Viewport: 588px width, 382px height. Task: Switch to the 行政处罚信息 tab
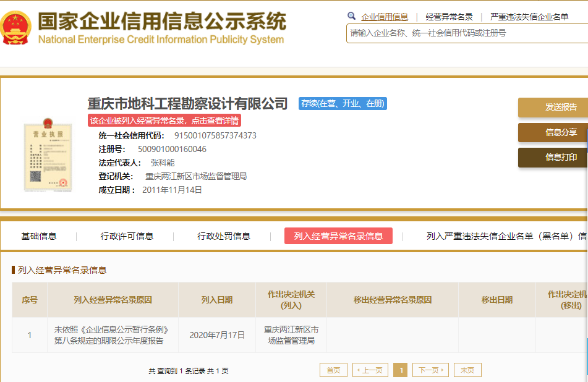pos(224,236)
